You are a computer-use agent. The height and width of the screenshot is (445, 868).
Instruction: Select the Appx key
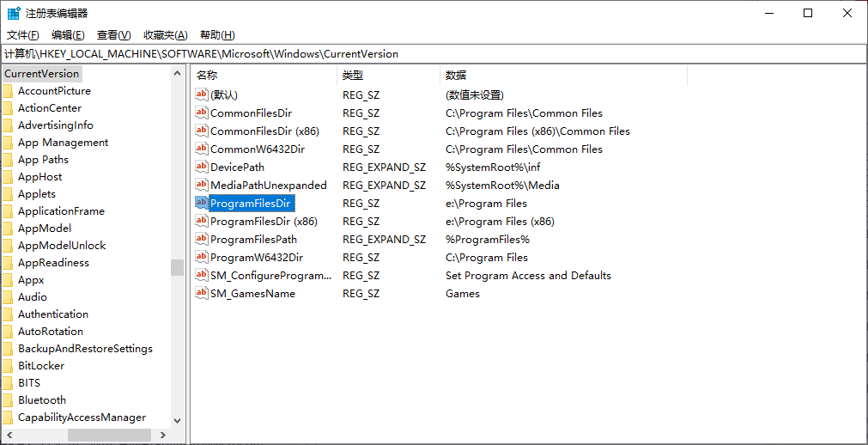point(31,280)
